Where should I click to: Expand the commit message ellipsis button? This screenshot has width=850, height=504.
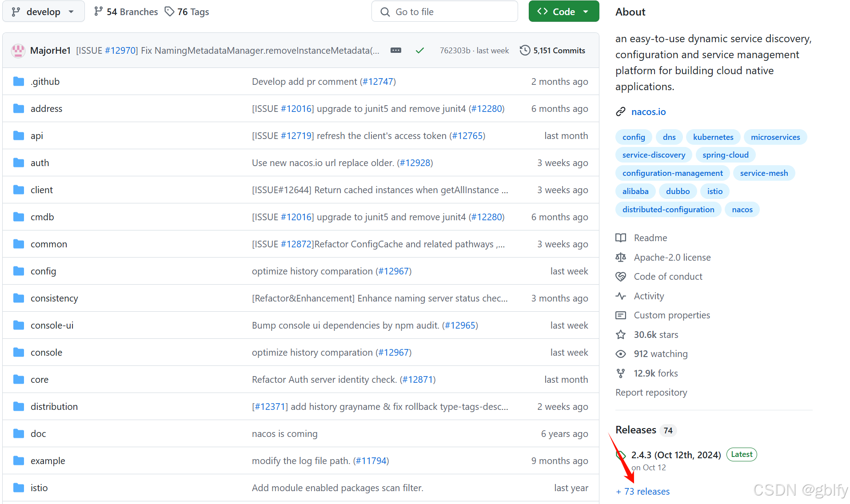[x=396, y=50]
